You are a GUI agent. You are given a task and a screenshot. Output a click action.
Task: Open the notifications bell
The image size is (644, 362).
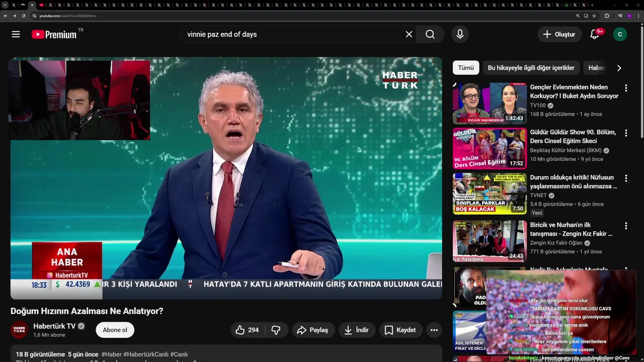click(595, 34)
